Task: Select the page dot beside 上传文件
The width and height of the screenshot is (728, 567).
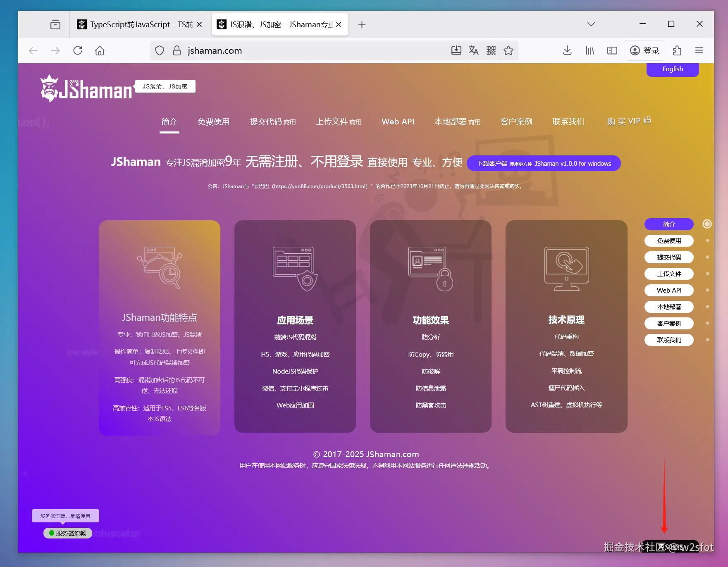Action: coord(707,274)
